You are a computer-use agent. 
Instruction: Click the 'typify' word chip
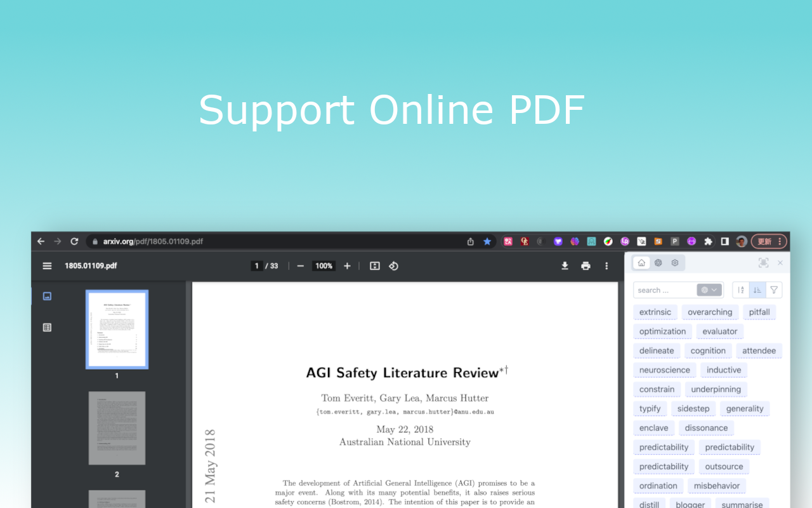(x=650, y=409)
